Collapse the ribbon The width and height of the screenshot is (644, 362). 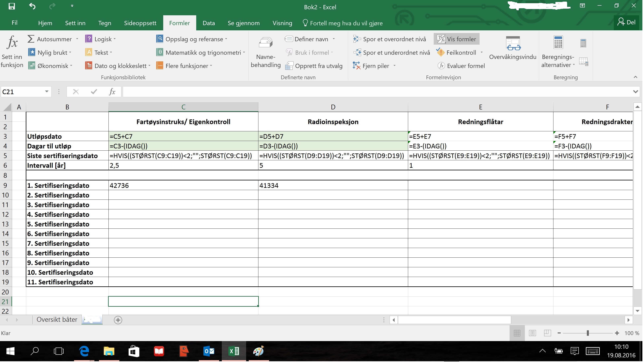pos(636,77)
